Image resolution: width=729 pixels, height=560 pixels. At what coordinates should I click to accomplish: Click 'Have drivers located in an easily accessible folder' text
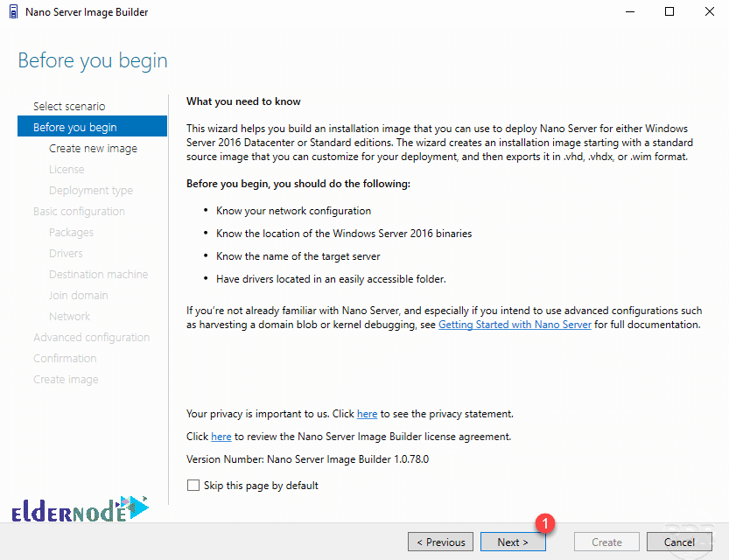[x=331, y=279]
